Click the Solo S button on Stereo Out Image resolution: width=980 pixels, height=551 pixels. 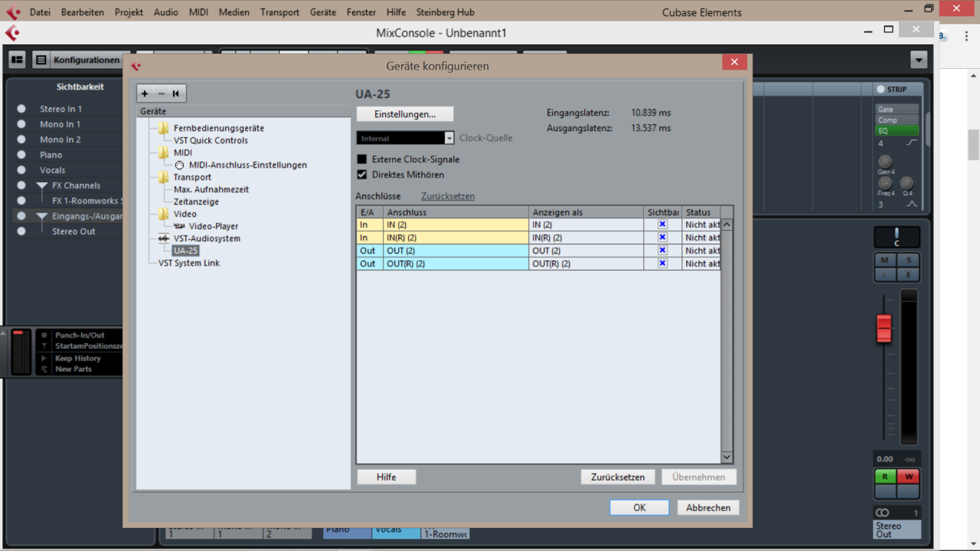click(908, 260)
